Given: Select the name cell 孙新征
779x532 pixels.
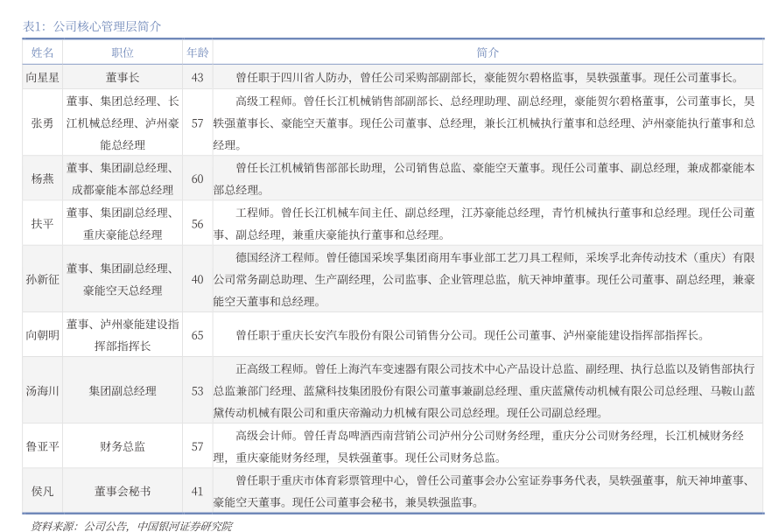Looking at the screenshot, I should (x=42, y=279).
